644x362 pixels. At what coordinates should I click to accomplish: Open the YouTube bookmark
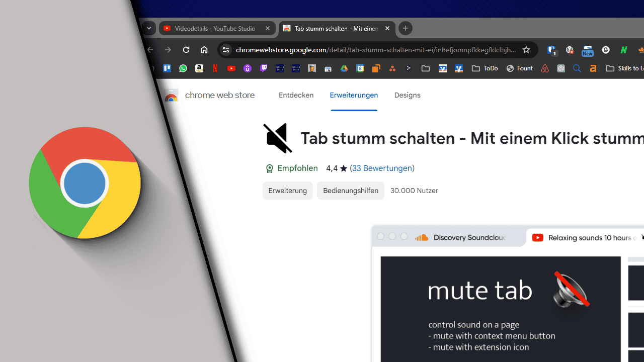(x=231, y=68)
